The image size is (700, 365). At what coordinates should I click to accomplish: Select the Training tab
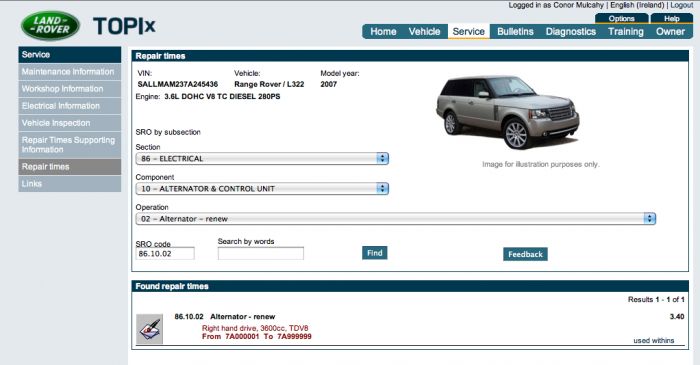coord(625,32)
